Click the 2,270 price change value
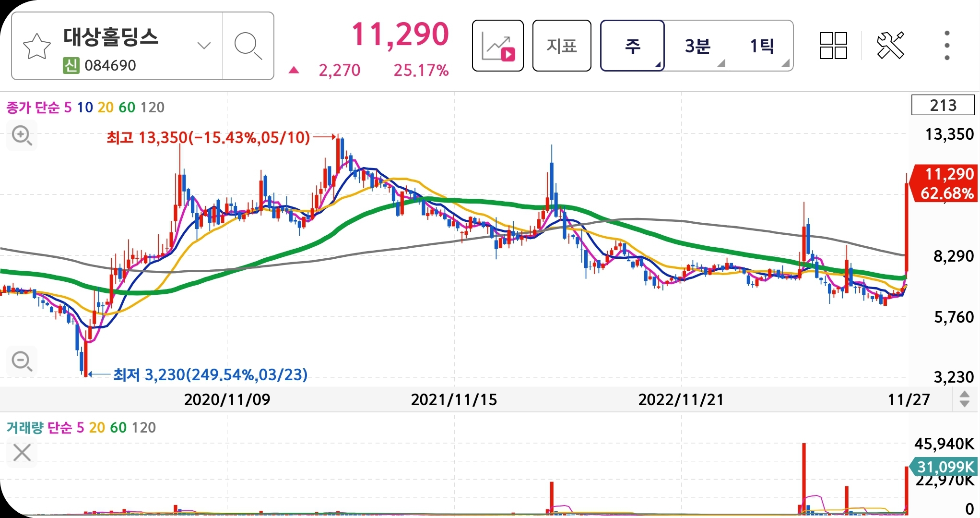 click(340, 71)
